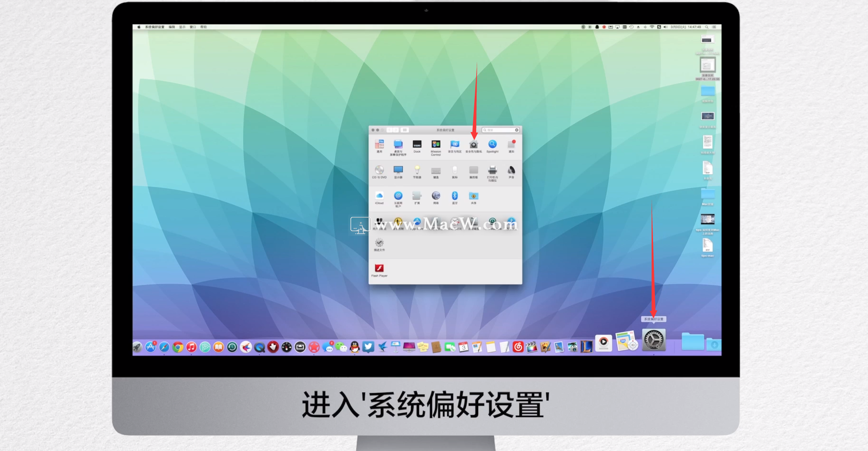Launch Google Chrome from the Dock
The height and width of the screenshot is (451, 868).
click(178, 347)
